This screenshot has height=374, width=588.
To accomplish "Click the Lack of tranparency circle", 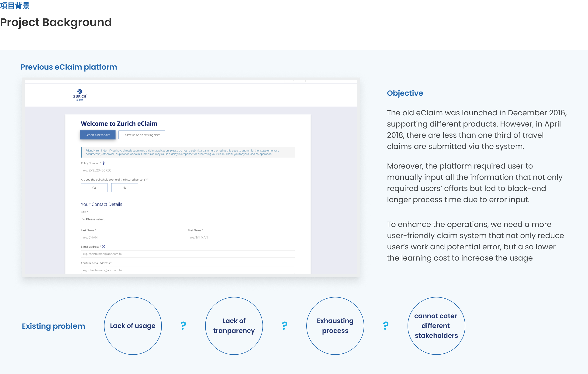I will (234, 326).
